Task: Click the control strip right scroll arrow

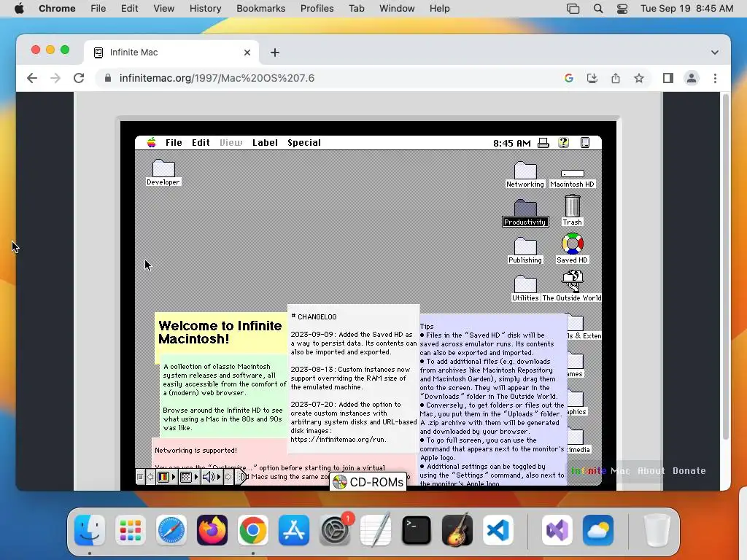Action: [x=228, y=477]
